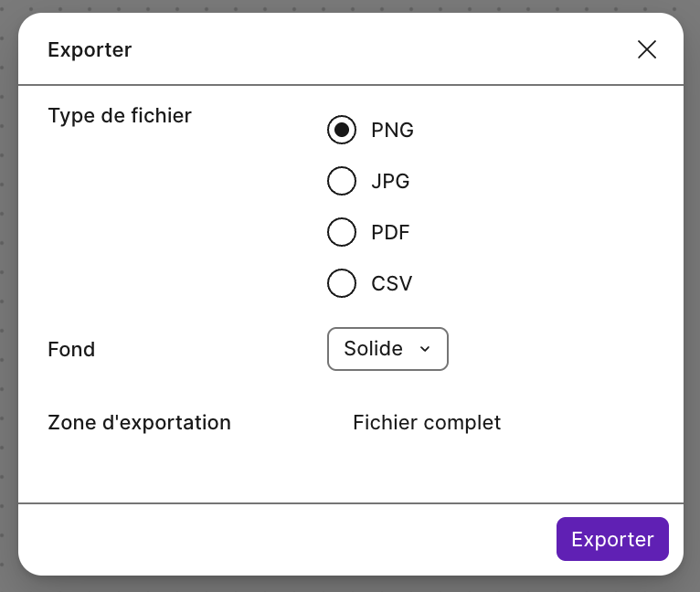Click the Zone d'exportation label
The image size is (700, 592).
(139, 423)
